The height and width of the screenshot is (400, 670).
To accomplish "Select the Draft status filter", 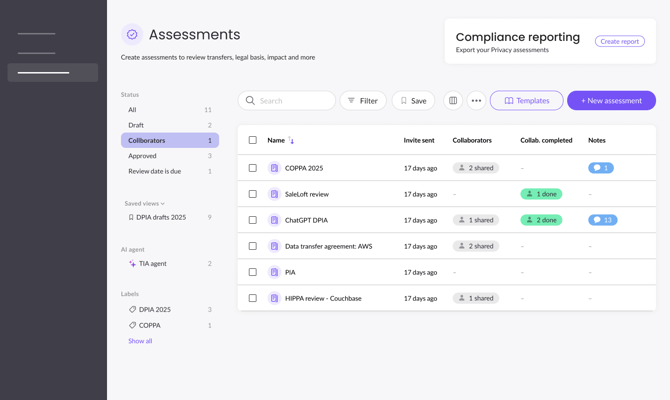I will coord(136,125).
